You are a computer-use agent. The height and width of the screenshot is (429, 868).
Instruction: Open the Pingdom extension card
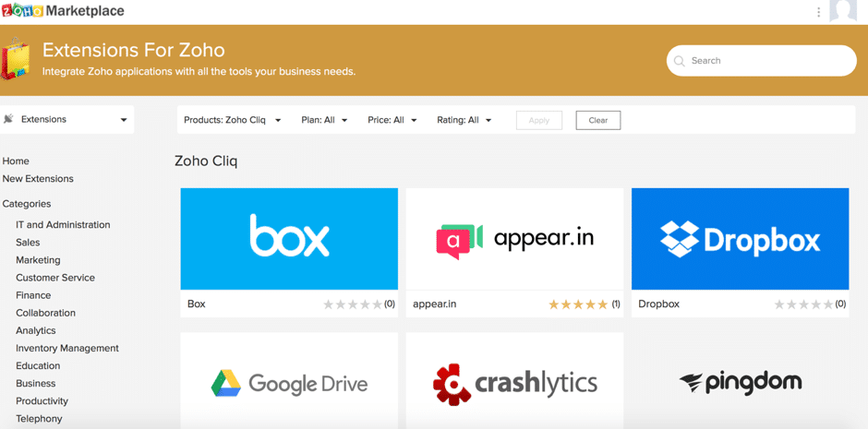coord(741,381)
